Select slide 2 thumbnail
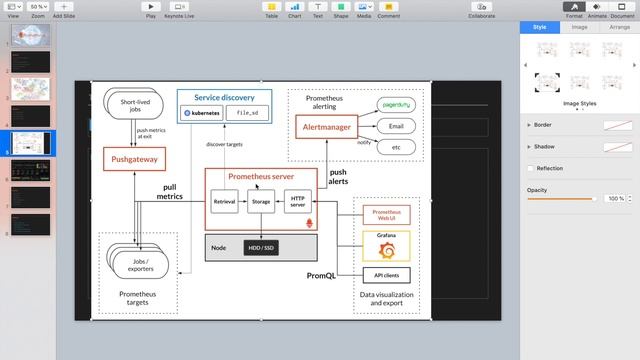The image size is (640, 360). (x=31, y=62)
